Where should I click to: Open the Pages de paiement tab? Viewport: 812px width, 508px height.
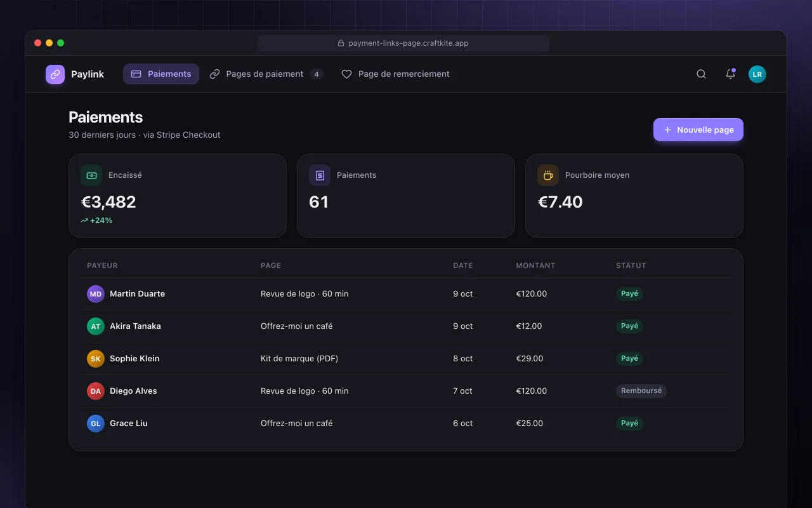tap(266, 74)
